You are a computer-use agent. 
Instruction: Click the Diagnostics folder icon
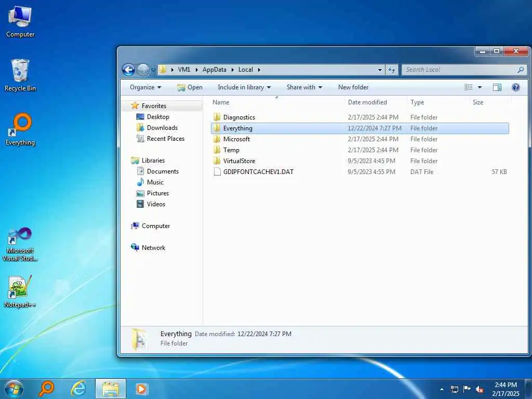click(217, 117)
